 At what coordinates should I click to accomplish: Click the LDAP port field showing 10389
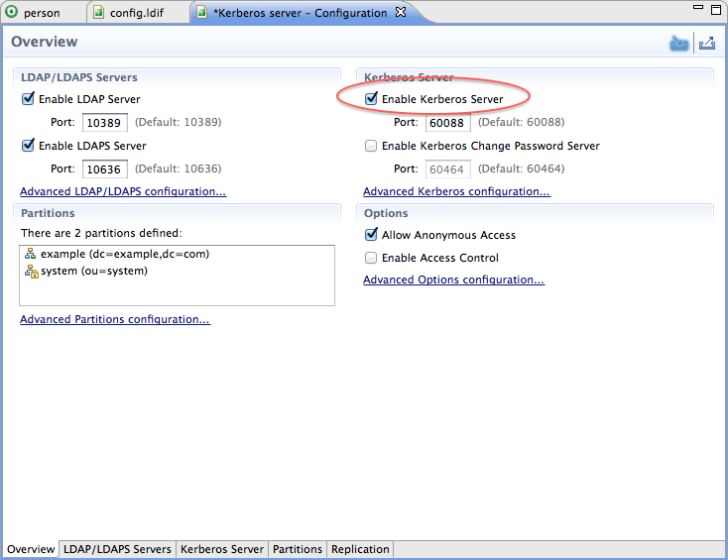click(x=104, y=123)
